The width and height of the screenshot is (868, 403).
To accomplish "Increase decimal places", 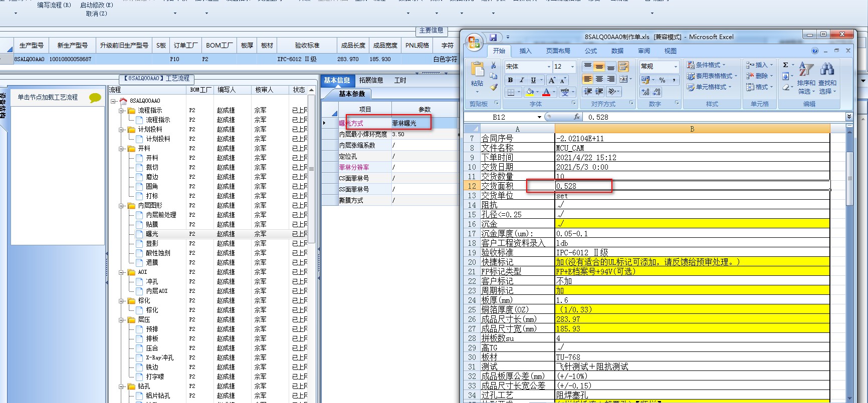I will [645, 92].
